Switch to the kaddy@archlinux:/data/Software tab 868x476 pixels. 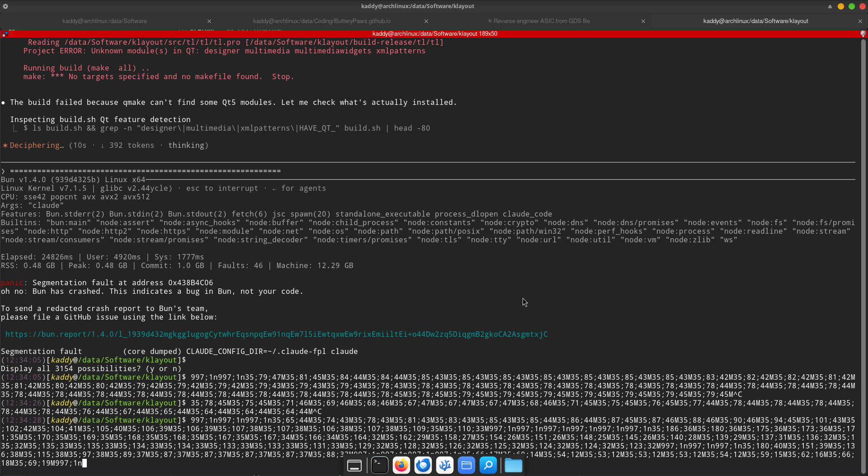click(x=104, y=21)
